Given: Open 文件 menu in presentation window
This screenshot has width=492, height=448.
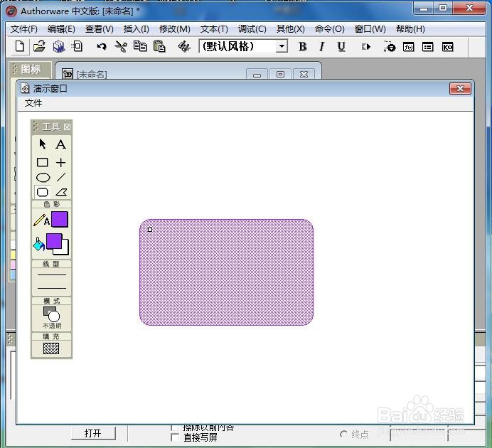Looking at the screenshot, I should 33,103.
